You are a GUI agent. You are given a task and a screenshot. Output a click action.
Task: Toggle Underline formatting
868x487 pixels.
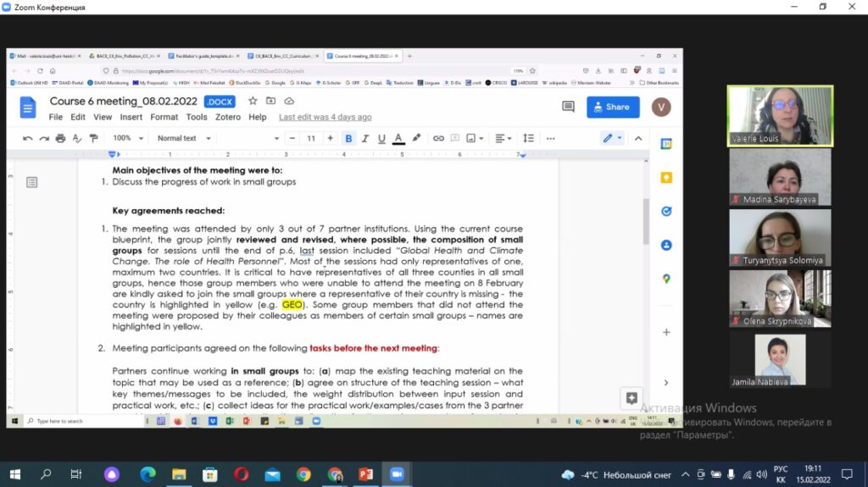click(x=381, y=138)
